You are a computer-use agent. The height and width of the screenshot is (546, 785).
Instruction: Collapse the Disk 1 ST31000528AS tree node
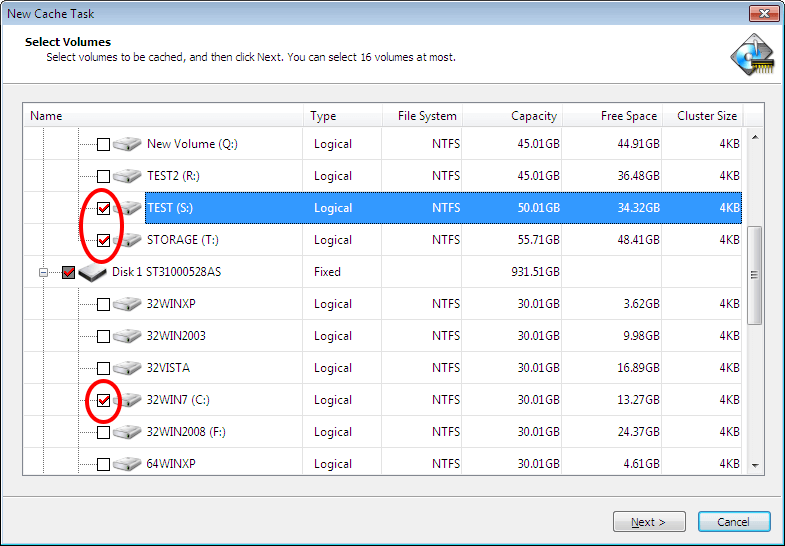[44, 272]
